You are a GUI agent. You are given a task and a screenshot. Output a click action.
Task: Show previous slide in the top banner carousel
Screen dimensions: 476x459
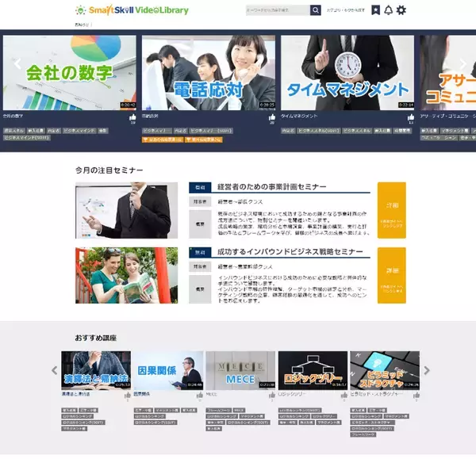[x=17, y=63]
